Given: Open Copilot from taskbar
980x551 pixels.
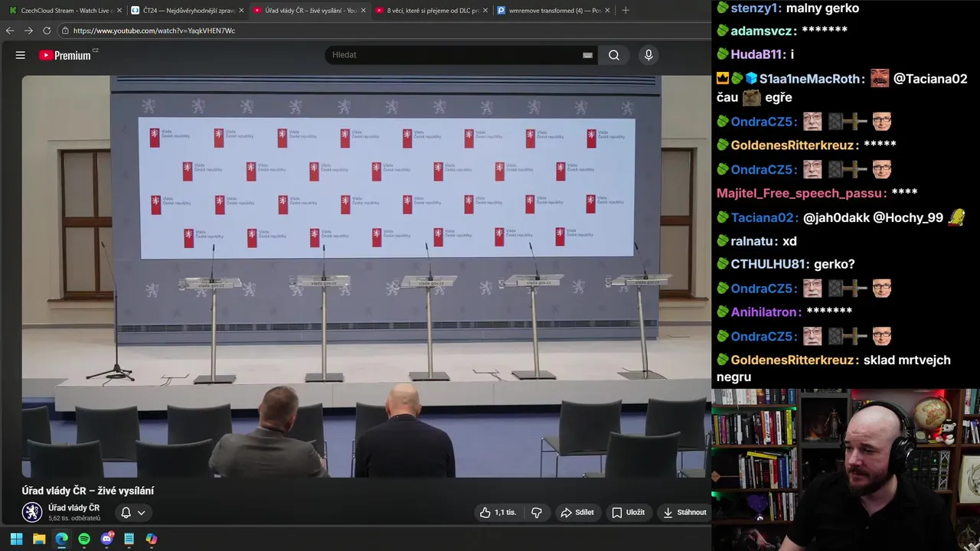Looking at the screenshot, I should pos(152,539).
